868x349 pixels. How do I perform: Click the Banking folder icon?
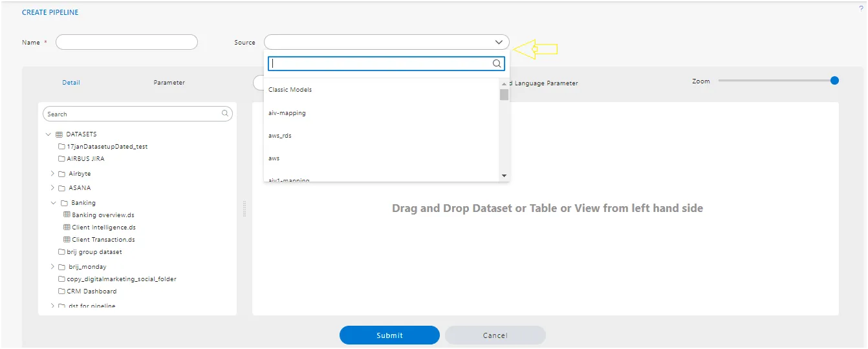(64, 203)
